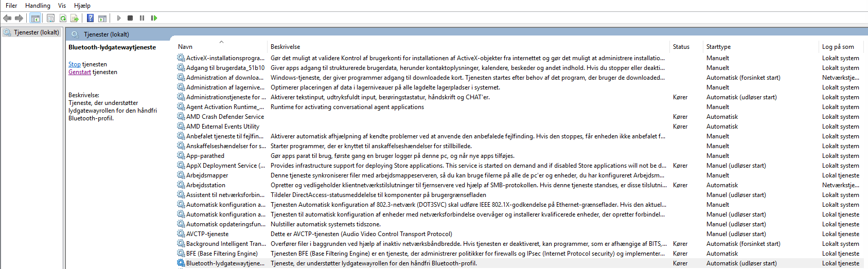
Task: Click Manuel (udløser start) for AVCTP-tjeneste
Action: click(736, 234)
